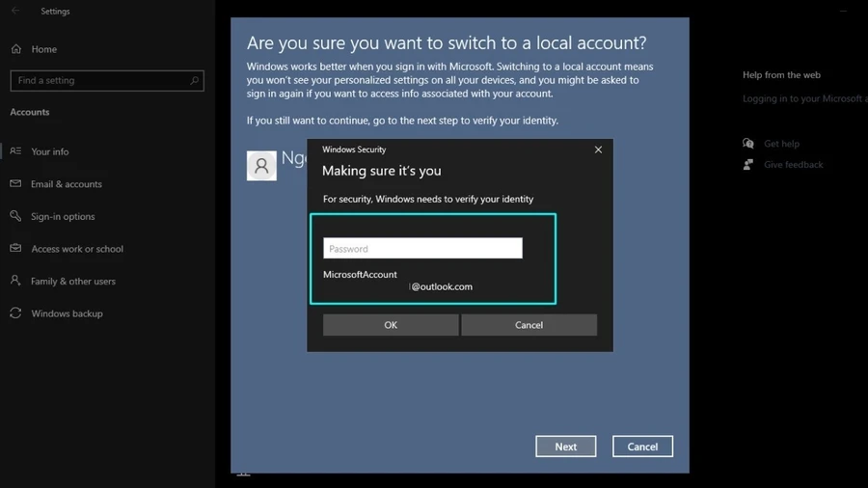The image size is (868, 488).
Task: Select the Windows backup sync icon
Action: click(15, 313)
